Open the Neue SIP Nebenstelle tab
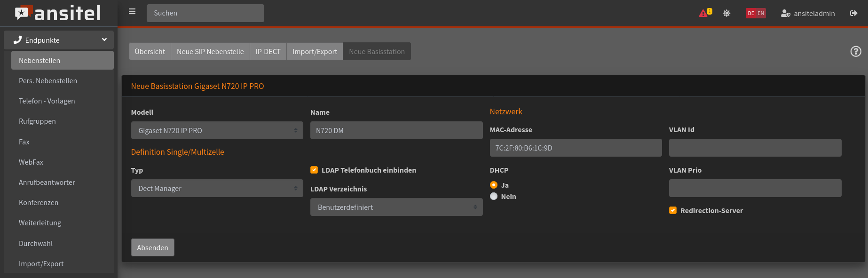 pos(210,51)
